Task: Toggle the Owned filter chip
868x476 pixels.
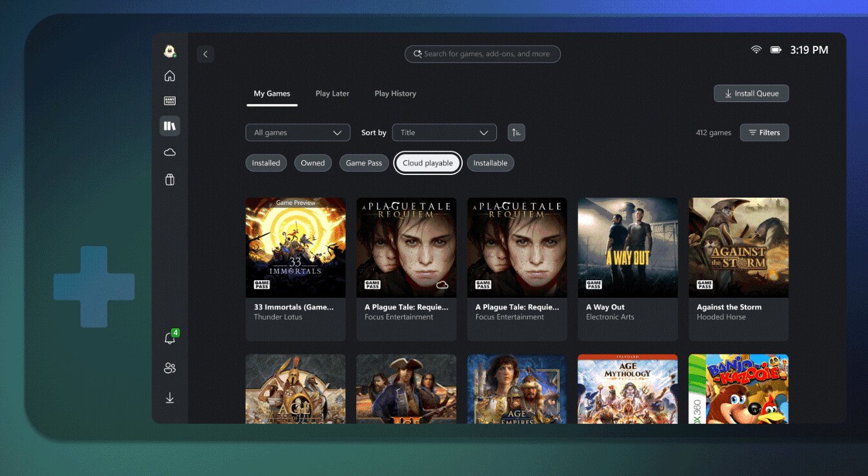Action: [313, 163]
